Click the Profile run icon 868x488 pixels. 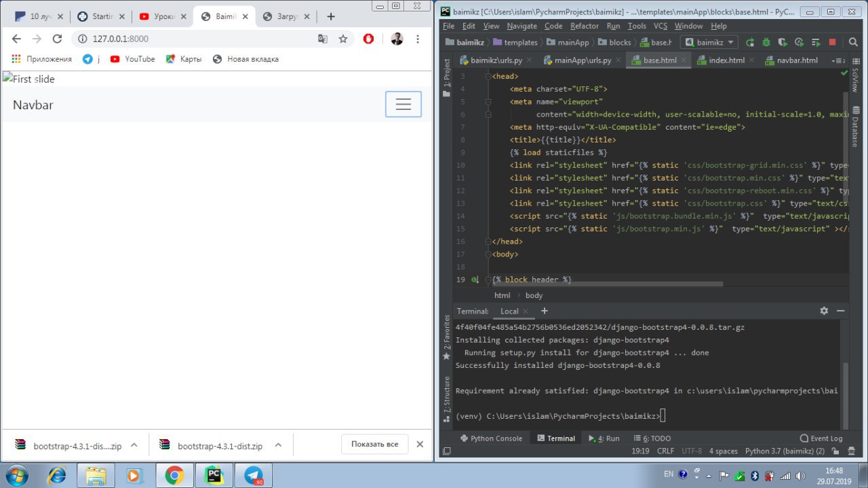point(799,42)
